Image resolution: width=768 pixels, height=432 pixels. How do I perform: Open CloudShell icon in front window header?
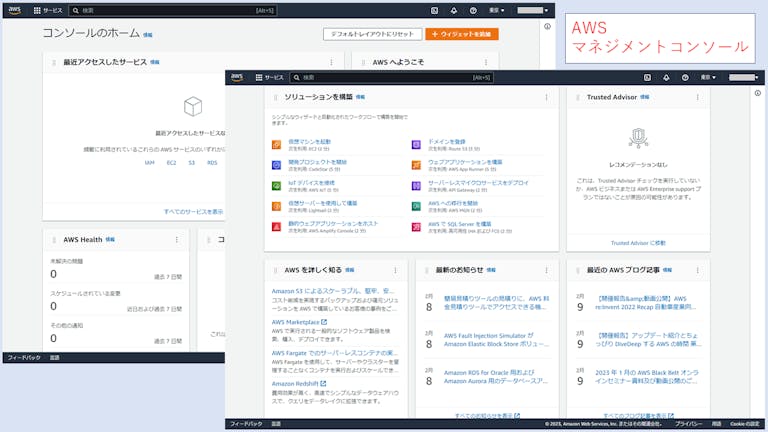(648, 77)
